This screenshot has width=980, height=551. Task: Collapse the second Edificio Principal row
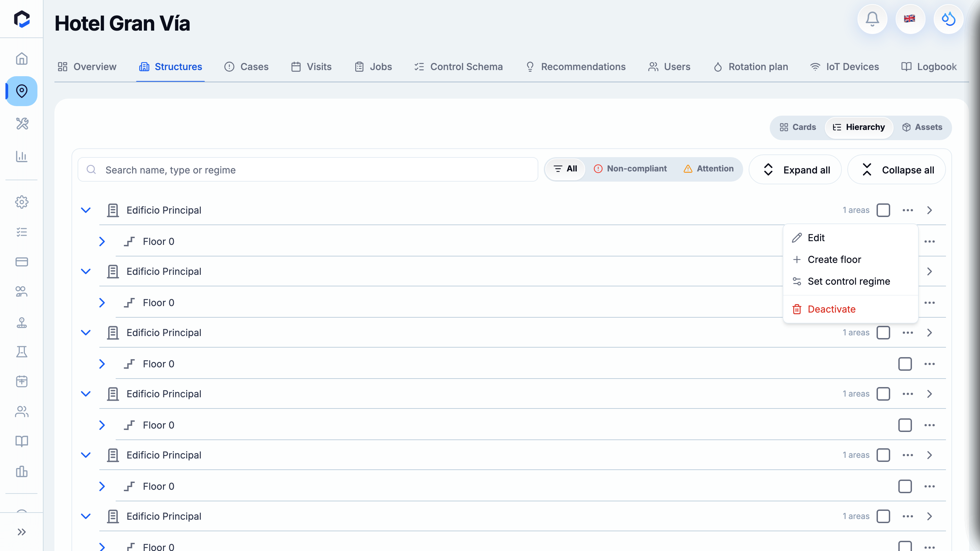tap(86, 271)
